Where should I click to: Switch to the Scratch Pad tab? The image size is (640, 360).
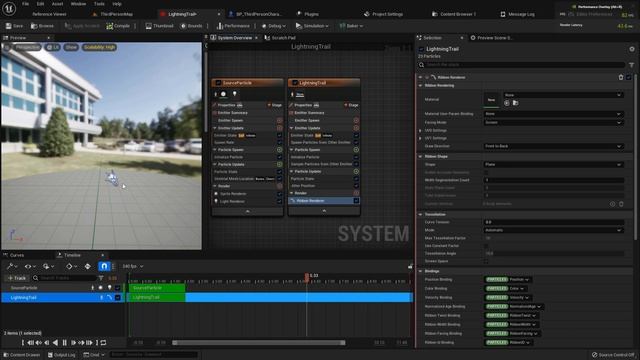(280, 38)
